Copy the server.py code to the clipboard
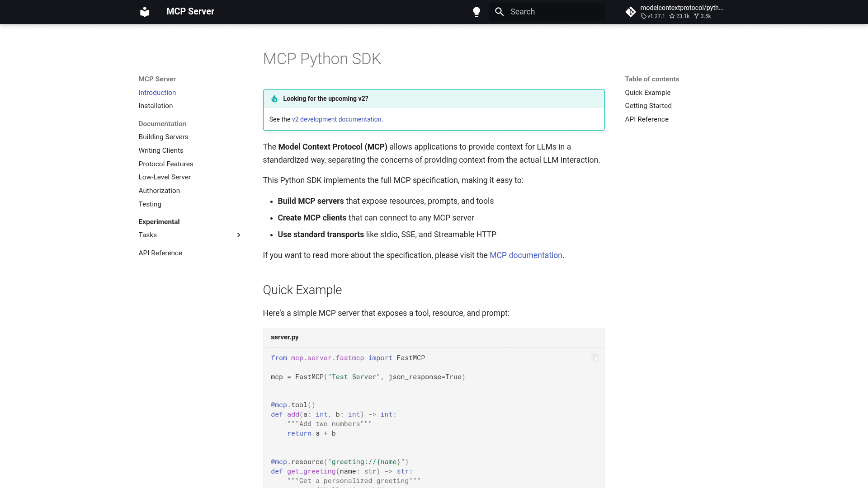Screen dimensions: 868x488 click(x=595, y=358)
